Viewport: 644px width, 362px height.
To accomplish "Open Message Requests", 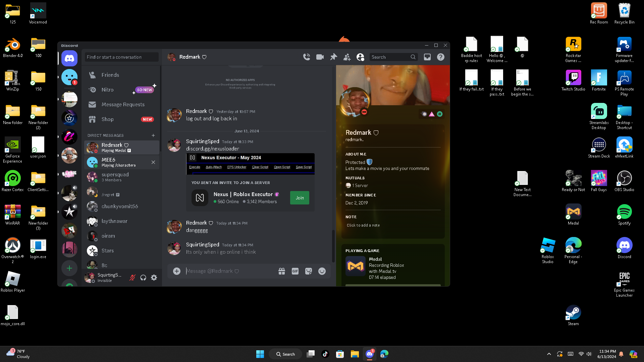I will 123,105.
